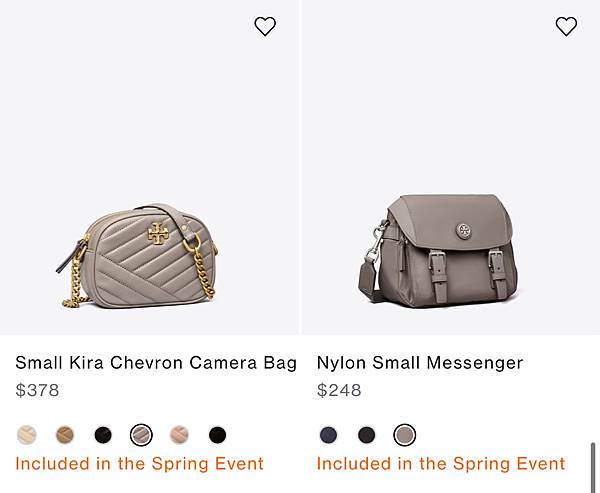The height and width of the screenshot is (493, 600).
Task: Select the tan swatch for Kira bag
Action: pos(65,435)
